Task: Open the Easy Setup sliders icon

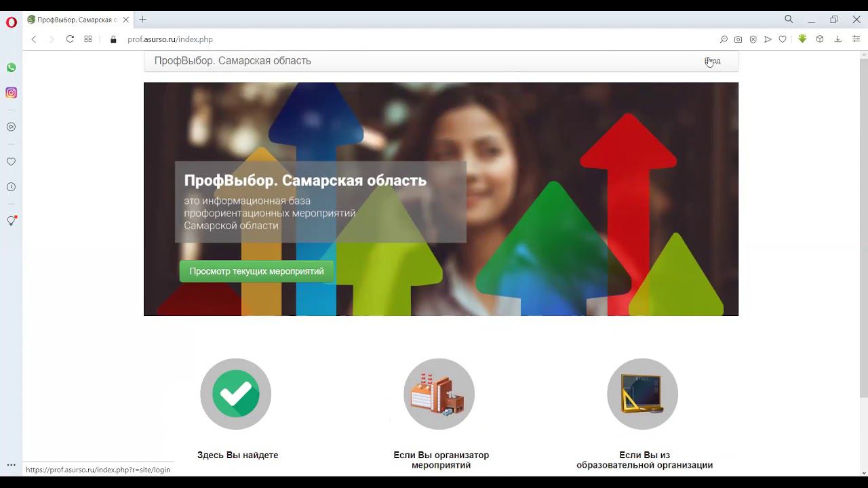Action: click(856, 39)
